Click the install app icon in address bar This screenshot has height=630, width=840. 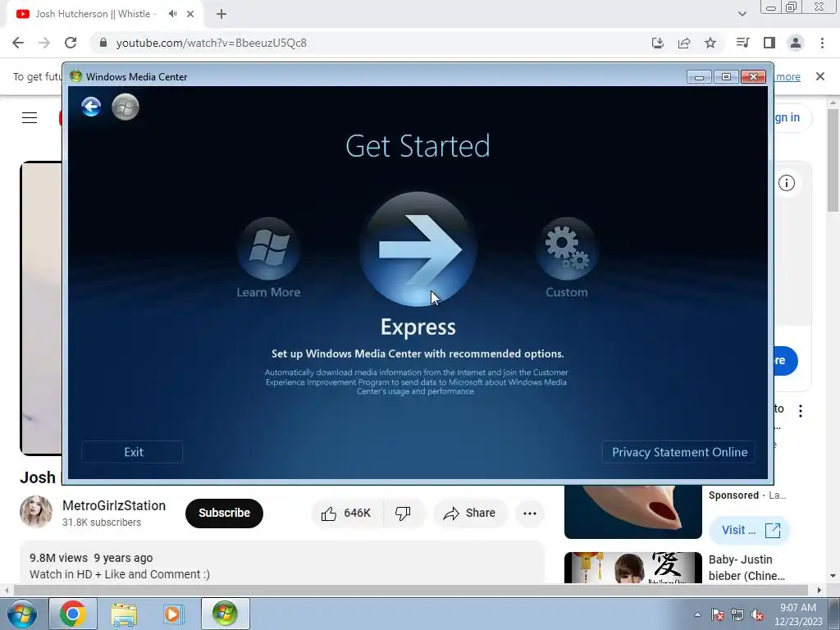658,43
